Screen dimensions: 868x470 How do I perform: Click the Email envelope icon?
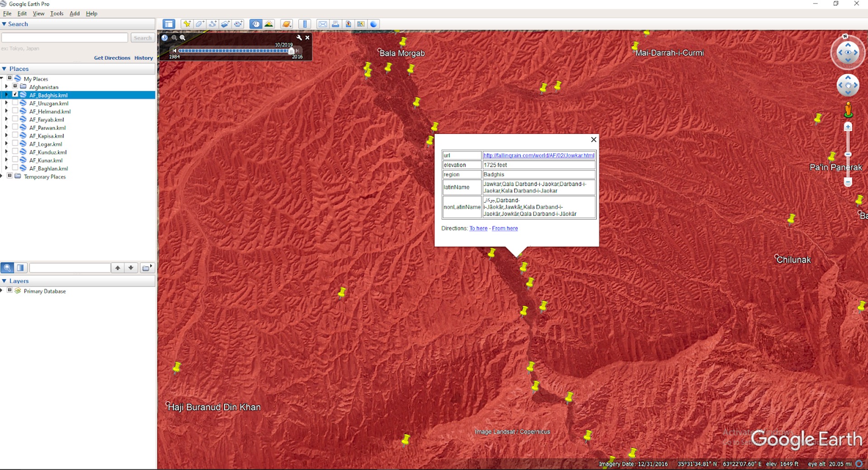click(323, 24)
